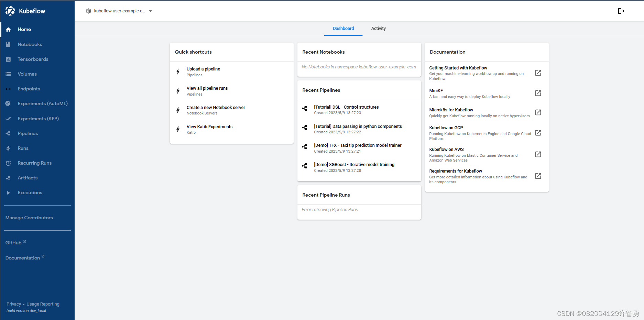
Task: Click the 'build version dev_local' text
Action: 26,311
